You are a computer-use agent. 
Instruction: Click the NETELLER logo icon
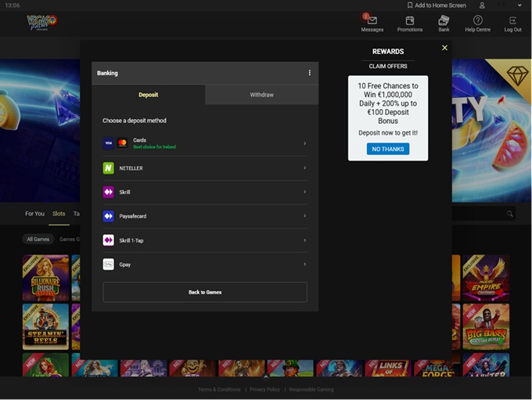coord(108,168)
